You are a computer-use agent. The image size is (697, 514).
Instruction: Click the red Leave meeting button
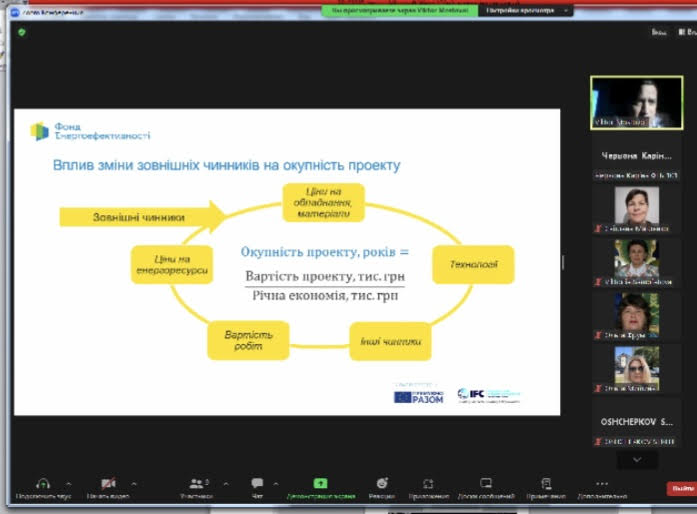(682, 488)
